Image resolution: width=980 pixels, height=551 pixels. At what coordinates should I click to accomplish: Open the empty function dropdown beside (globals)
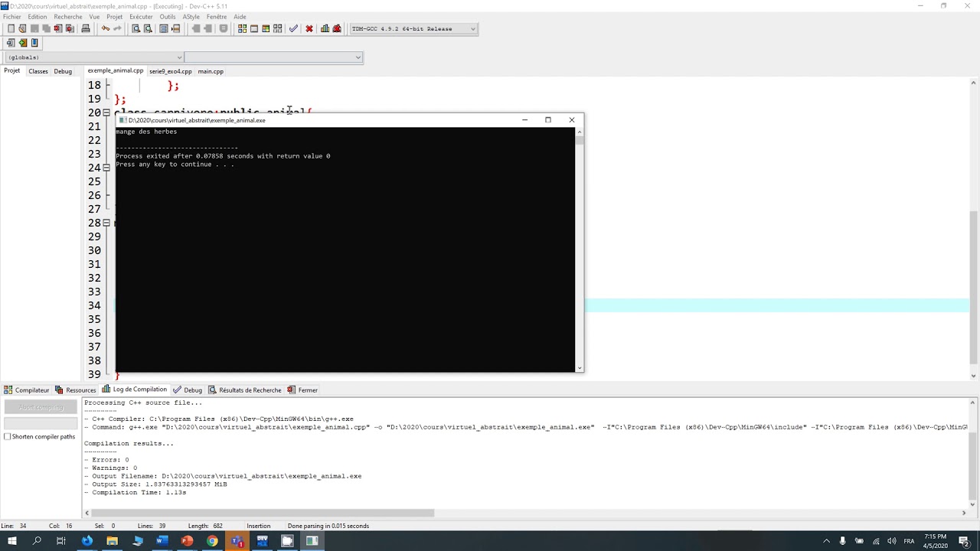[273, 57]
